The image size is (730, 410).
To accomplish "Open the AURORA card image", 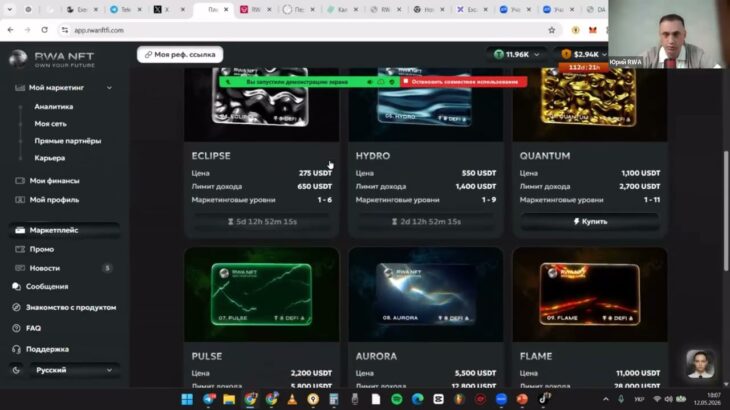I will click(x=426, y=295).
